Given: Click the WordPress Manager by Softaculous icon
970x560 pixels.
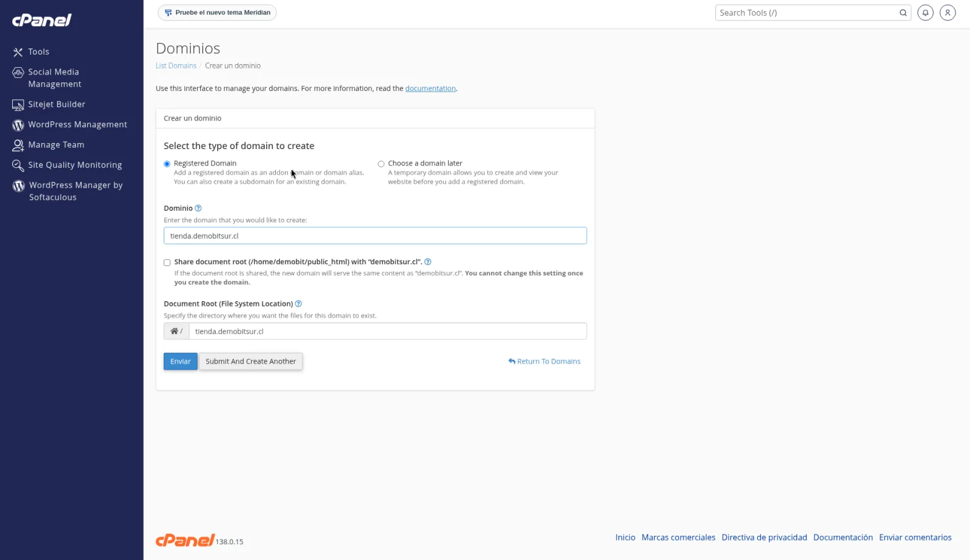Looking at the screenshot, I should [19, 186].
